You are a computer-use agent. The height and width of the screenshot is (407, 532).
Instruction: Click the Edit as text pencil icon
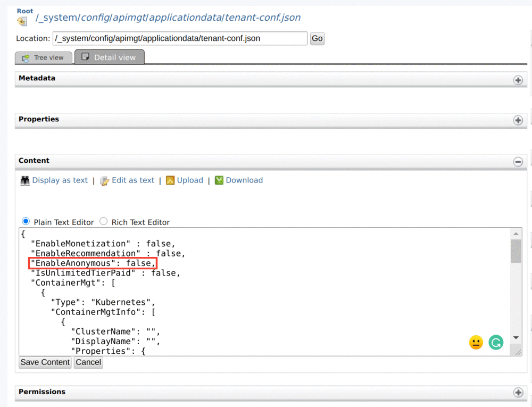click(105, 180)
